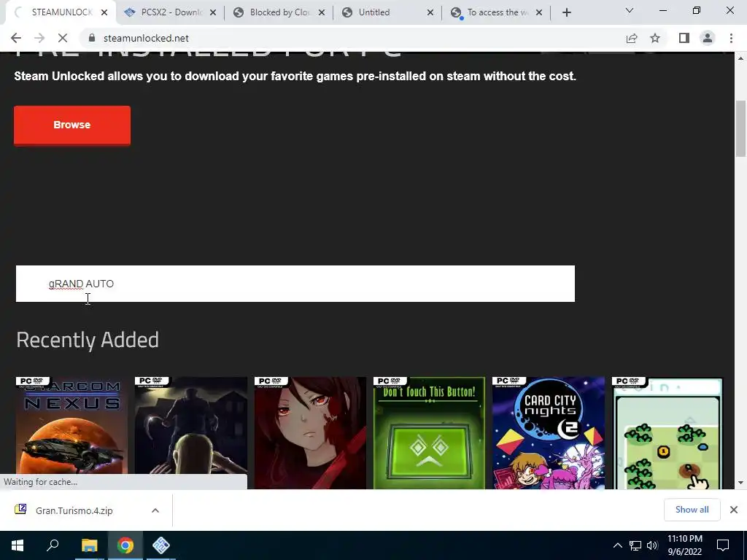
Task: Open the volume tray icon
Action: (652, 545)
